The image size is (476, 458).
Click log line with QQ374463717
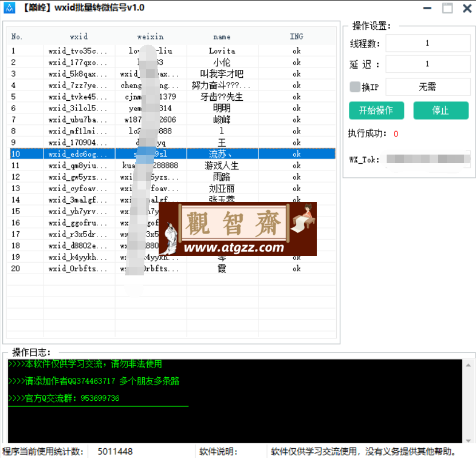94,381
